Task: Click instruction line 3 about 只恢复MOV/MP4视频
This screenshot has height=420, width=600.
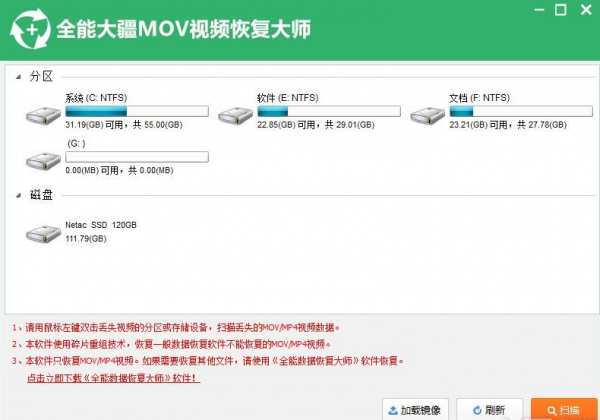Action: pyautogui.click(x=208, y=361)
